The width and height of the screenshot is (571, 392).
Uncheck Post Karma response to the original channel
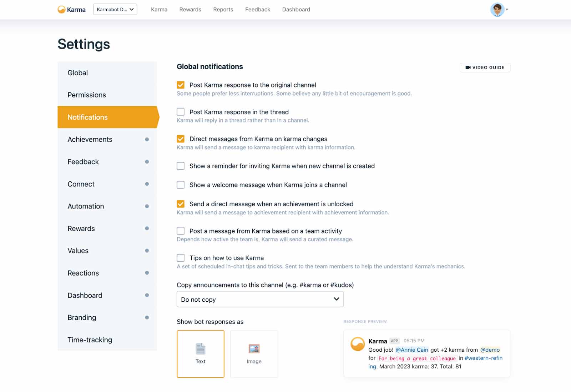coord(180,85)
